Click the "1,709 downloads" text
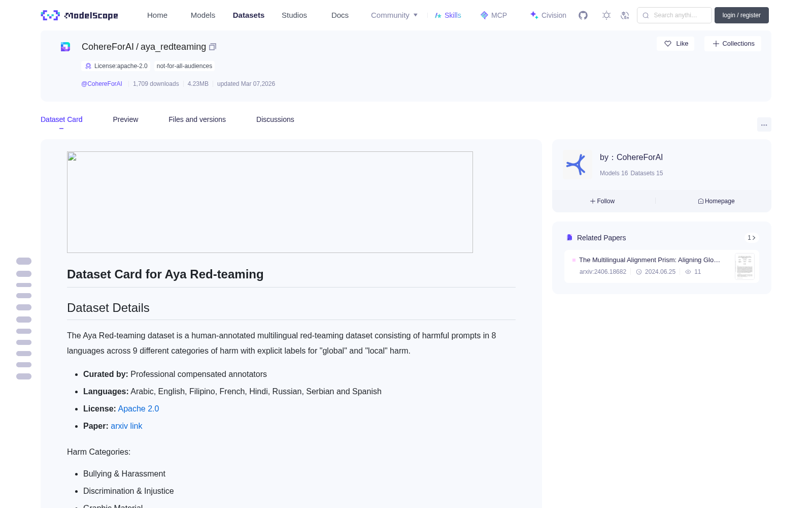 (156, 84)
